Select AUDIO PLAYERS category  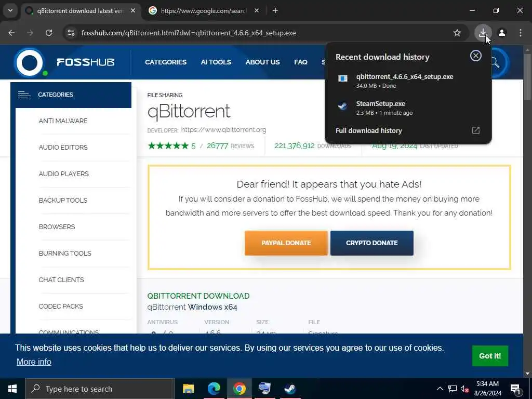(x=64, y=174)
